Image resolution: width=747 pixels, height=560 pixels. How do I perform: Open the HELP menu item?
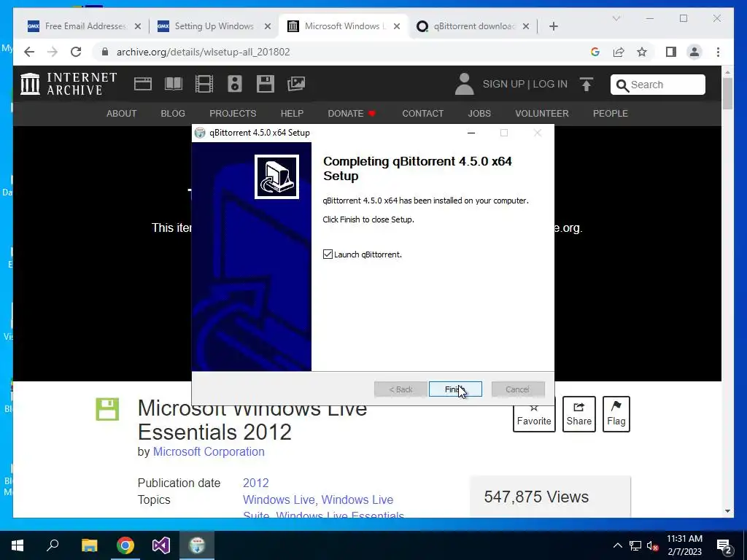point(292,113)
